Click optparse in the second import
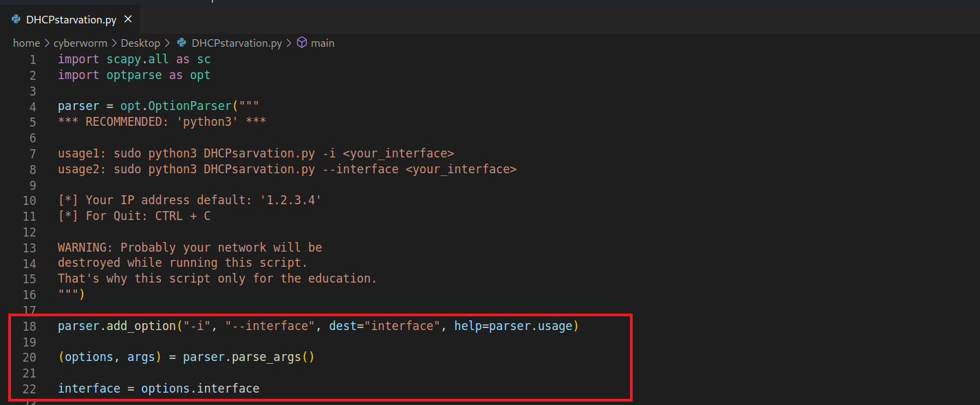Screen dimensions: 980x405 (134, 75)
